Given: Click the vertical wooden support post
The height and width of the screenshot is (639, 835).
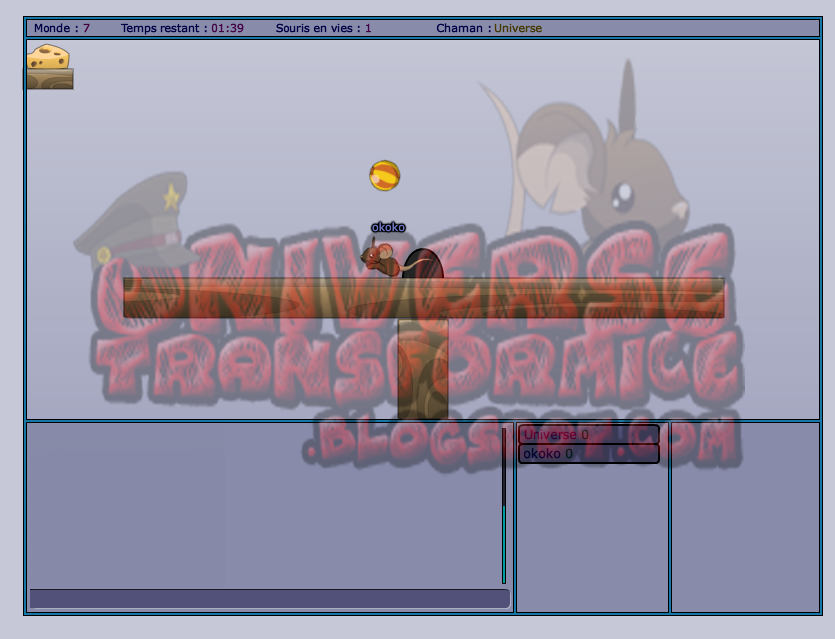Looking at the screenshot, I should [423, 368].
